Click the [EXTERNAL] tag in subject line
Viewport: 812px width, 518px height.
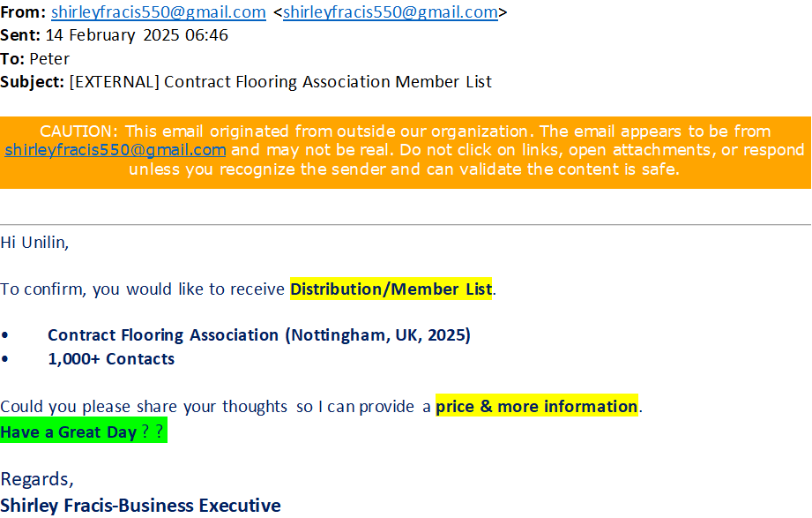click(x=114, y=82)
